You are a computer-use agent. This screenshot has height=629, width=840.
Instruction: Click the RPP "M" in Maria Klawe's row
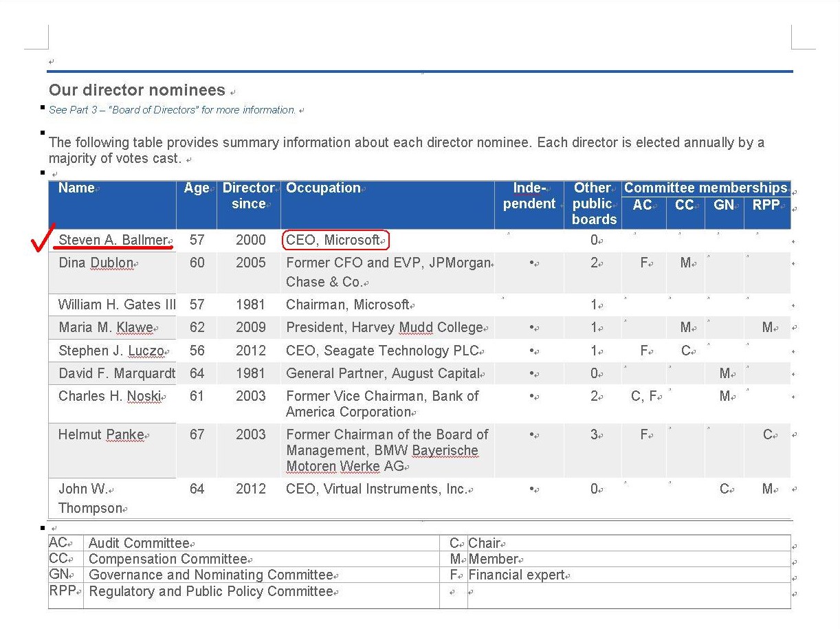(767, 327)
